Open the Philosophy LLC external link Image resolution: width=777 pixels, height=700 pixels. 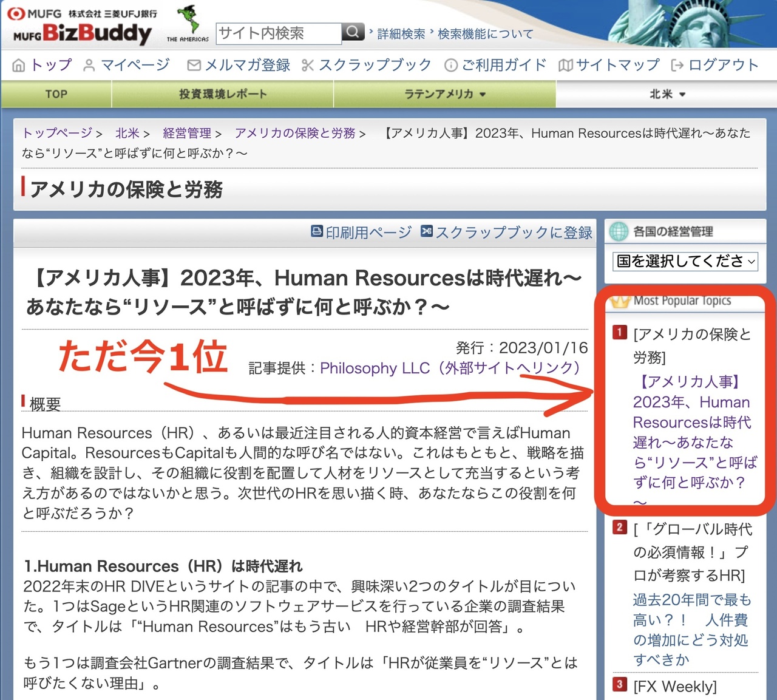point(449,368)
